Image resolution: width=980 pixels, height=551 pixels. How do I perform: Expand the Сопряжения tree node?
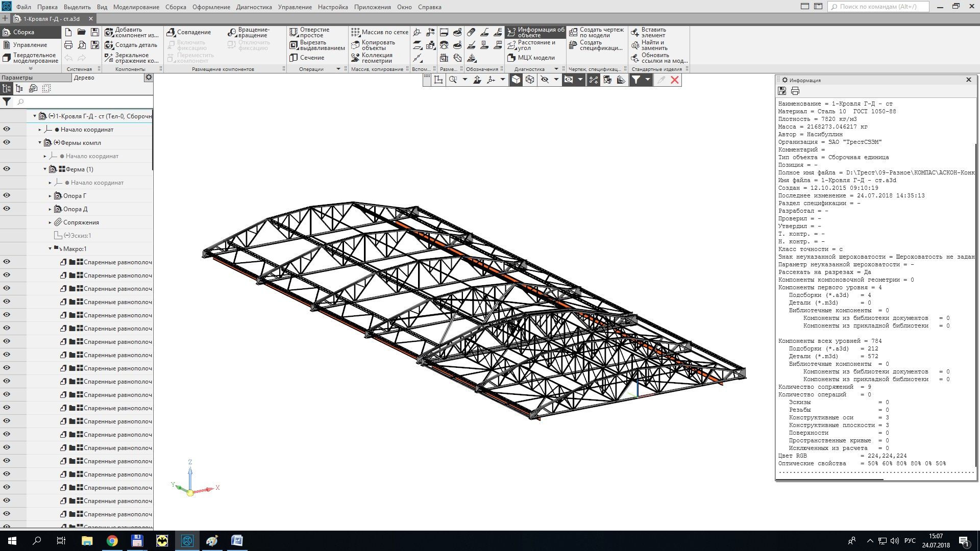(x=50, y=222)
